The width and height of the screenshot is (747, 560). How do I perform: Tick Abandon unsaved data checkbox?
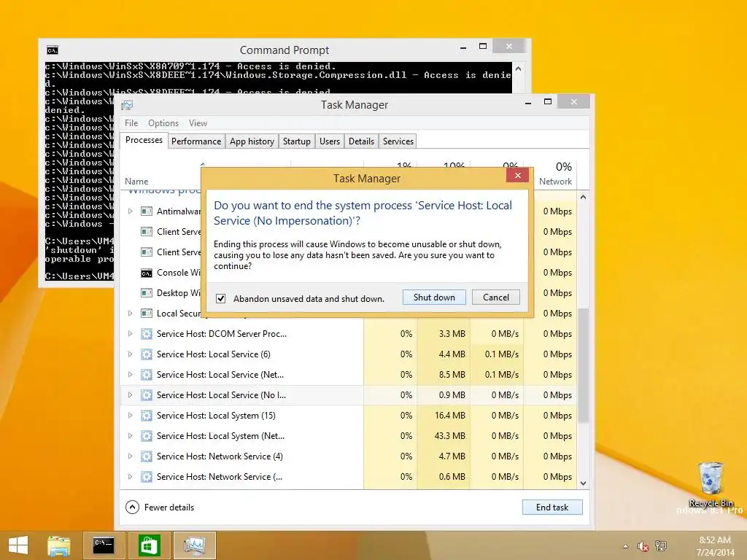(220, 298)
